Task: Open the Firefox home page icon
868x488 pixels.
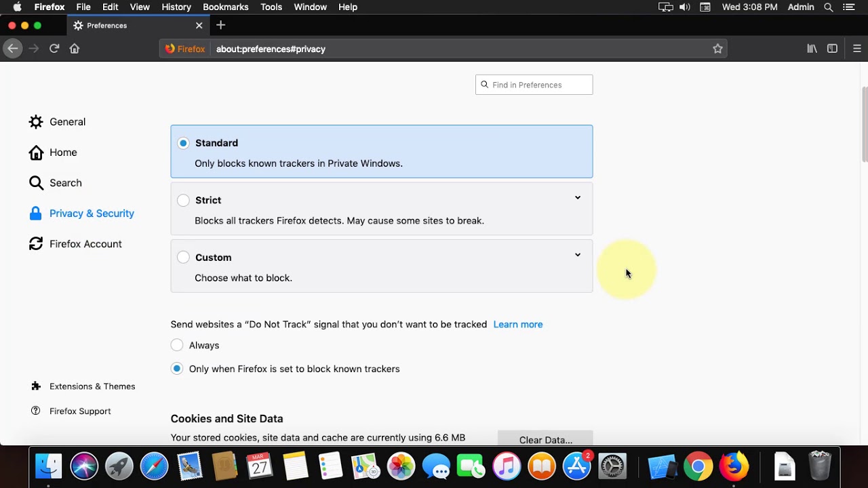Action: (x=75, y=49)
